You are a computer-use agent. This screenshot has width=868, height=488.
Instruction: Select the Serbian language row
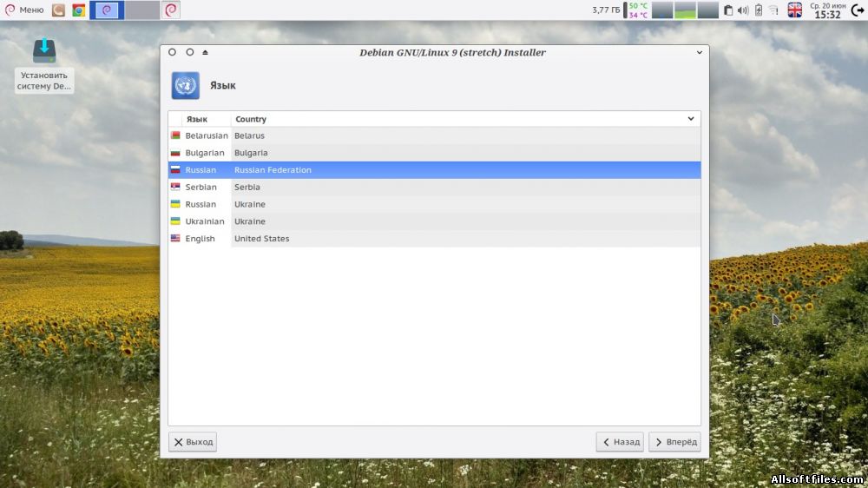435,188
